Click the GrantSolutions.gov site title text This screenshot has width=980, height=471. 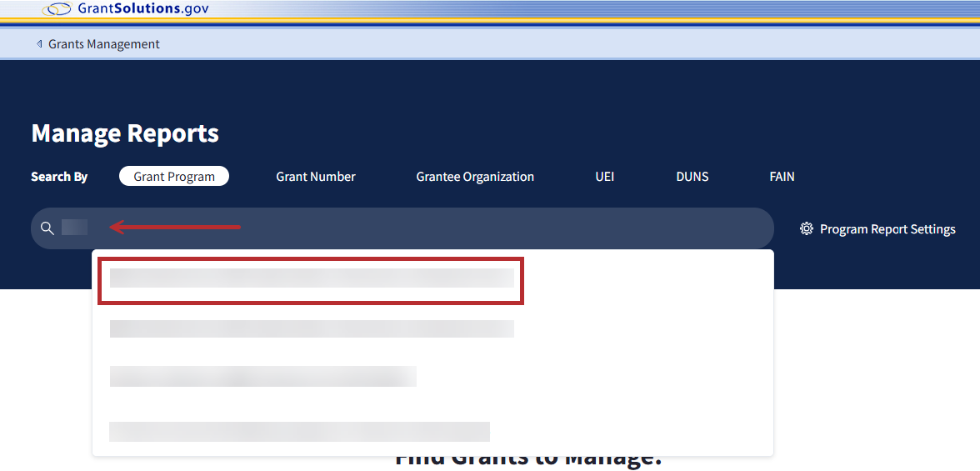(x=142, y=9)
